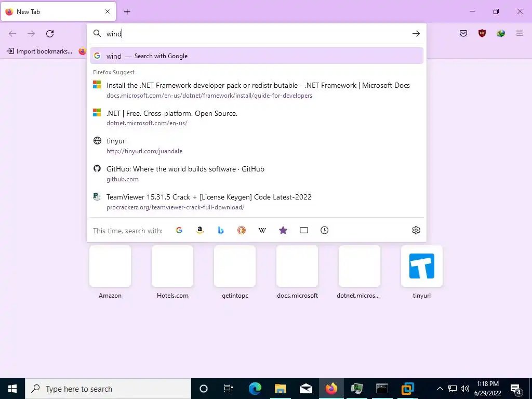The width and height of the screenshot is (532, 399).
Task: Open Command Prompt from taskbar
Action: [382, 389]
